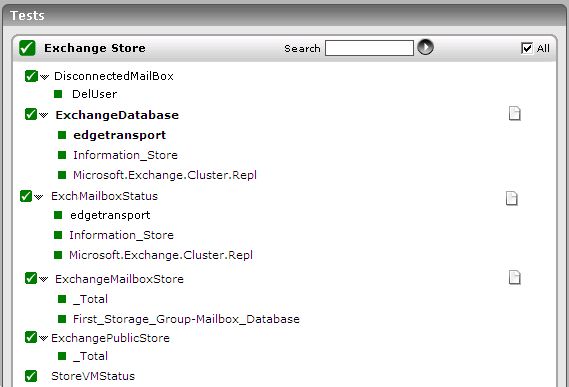Toggle the StoreVMStatus checkmark
The height and width of the screenshot is (387, 569).
click(x=31, y=376)
